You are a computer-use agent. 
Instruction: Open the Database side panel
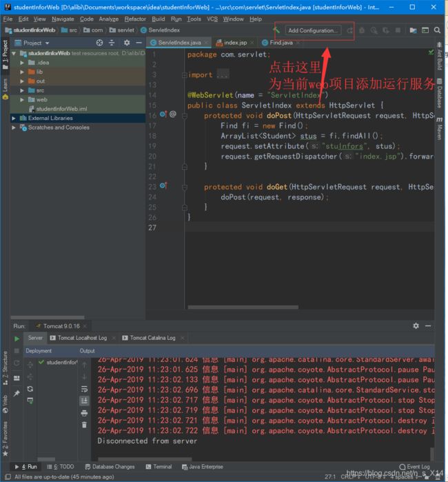(440, 94)
